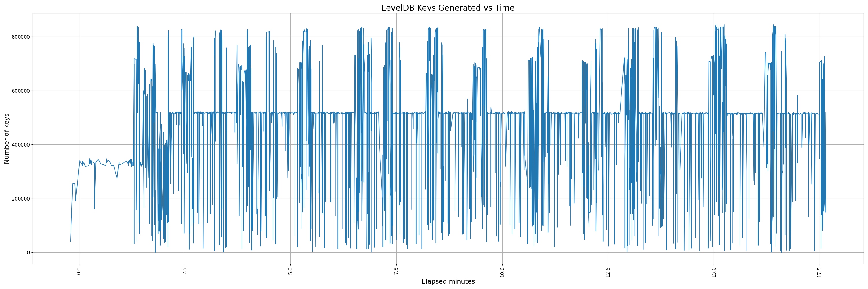Click the chart title 'LevelDB Keys Generated vs Time'
Screen dimensions: 868x289
[448, 8]
